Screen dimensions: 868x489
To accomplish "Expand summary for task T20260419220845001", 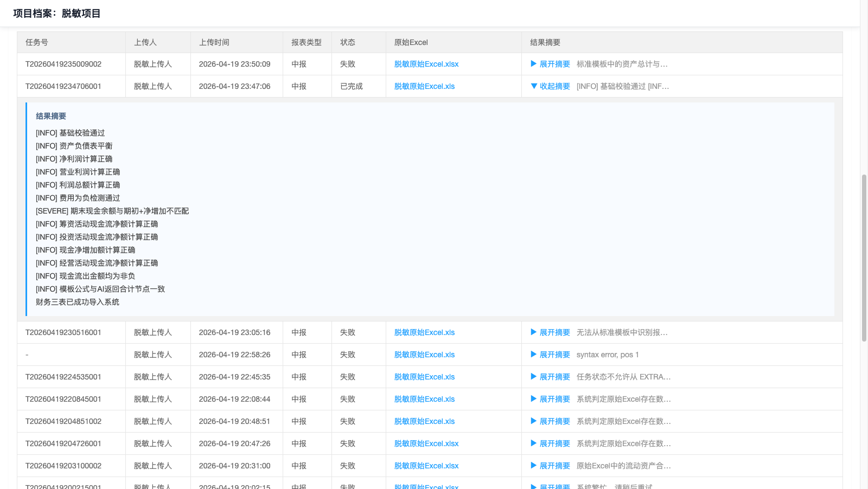I will click(x=550, y=399).
